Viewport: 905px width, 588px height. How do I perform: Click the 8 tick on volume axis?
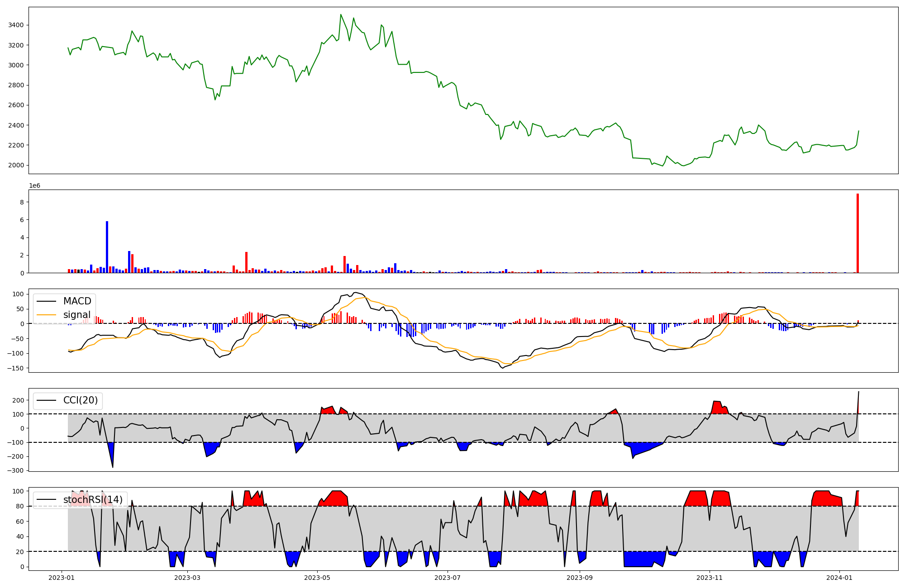point(22,202)
